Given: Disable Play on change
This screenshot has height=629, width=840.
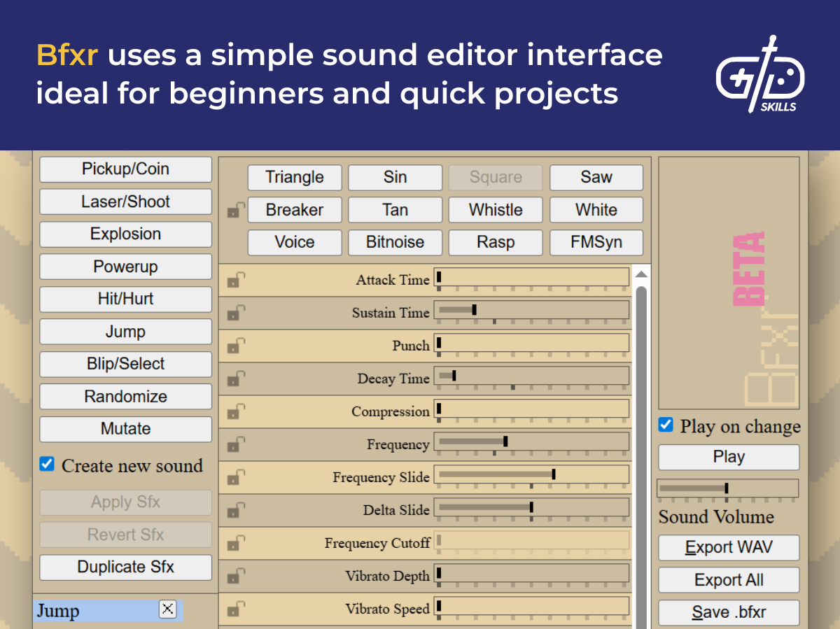Looking at the screenshot, I should click(x=665, y=424).
